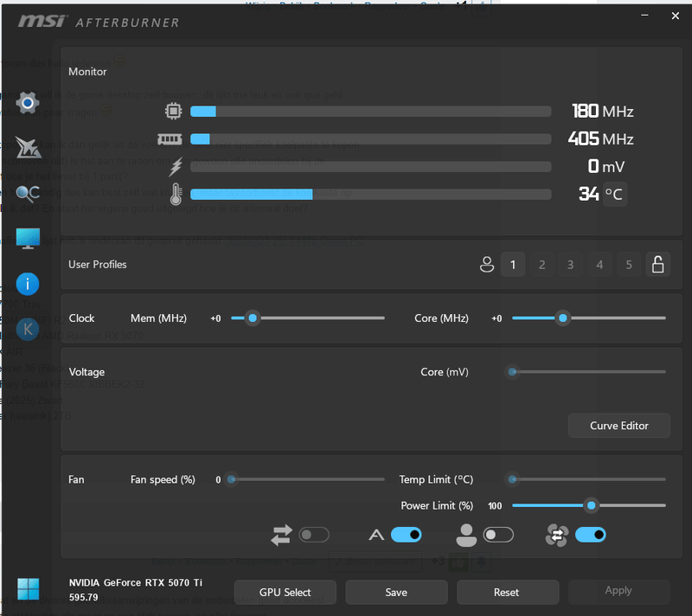
Task: Click the 0 mV voltage reading
Action: tap(606, 166)
